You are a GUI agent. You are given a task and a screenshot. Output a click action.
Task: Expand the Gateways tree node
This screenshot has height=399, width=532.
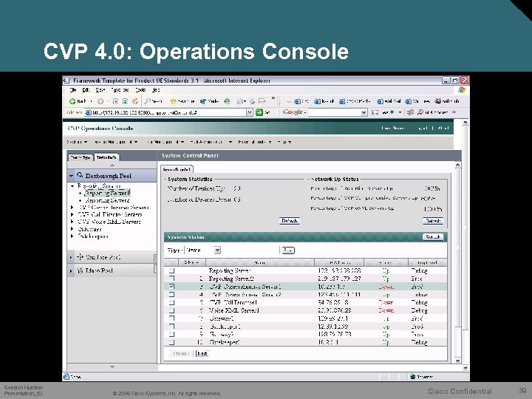72,228
